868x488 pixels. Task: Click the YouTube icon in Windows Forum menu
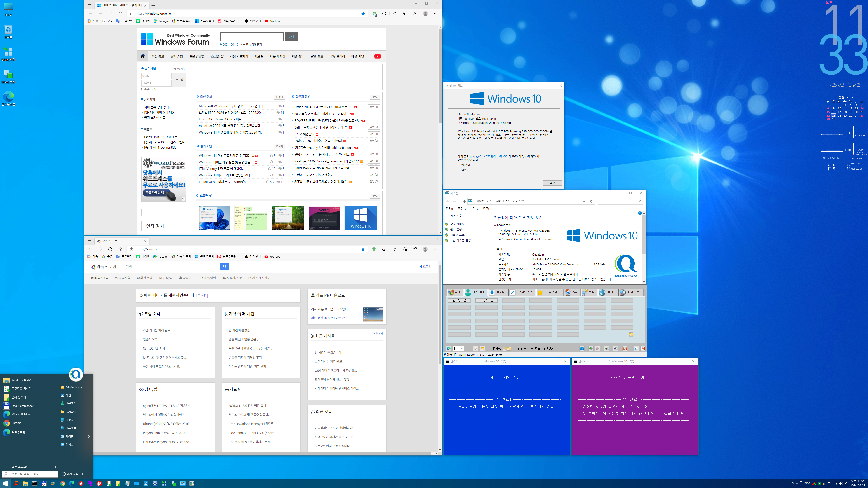377,56
